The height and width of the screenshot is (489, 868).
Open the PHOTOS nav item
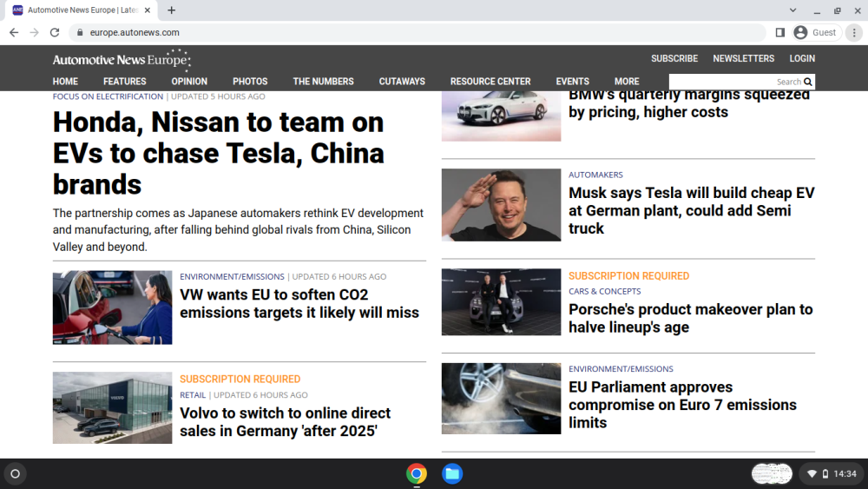(250, 82)
